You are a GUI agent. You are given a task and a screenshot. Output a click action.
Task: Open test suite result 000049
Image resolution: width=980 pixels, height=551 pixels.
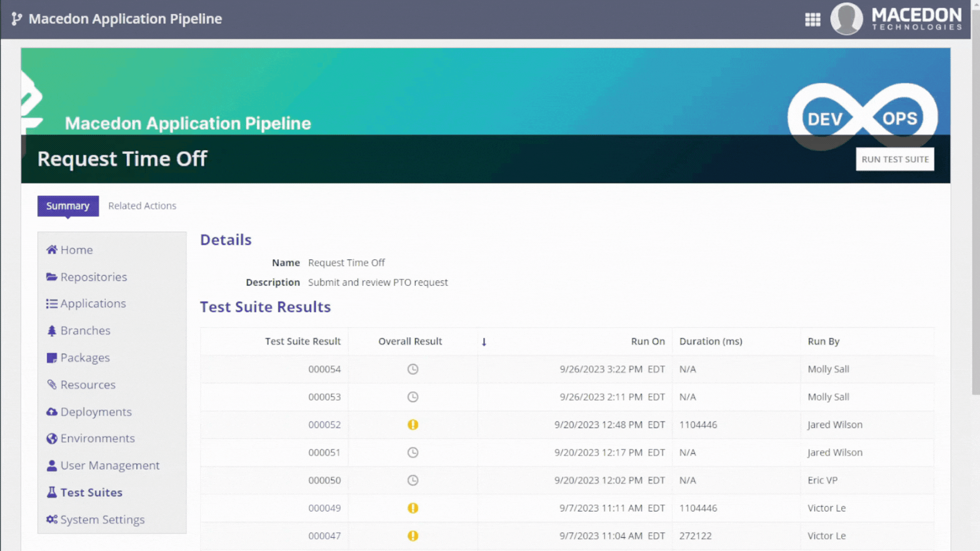click(x=324, y=508)
